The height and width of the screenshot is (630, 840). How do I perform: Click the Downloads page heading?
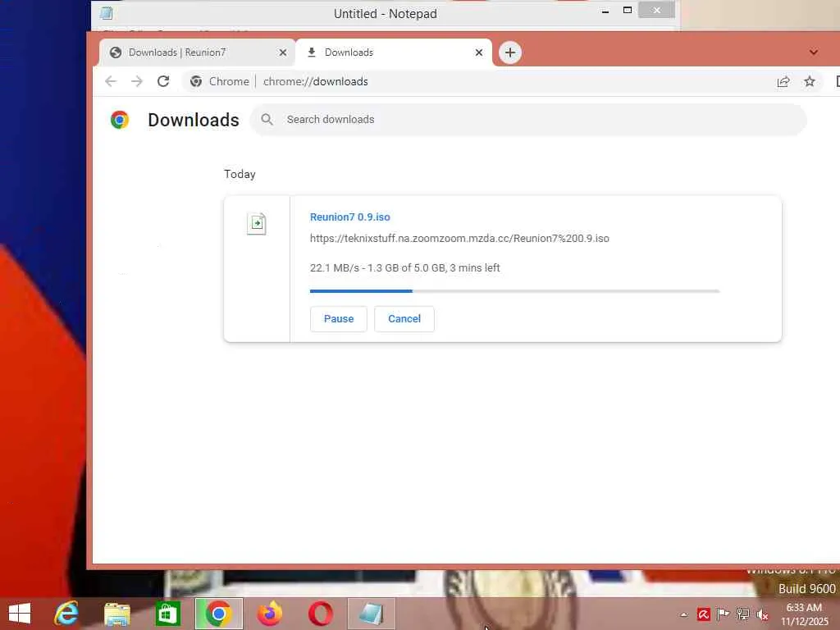point(194,120)
